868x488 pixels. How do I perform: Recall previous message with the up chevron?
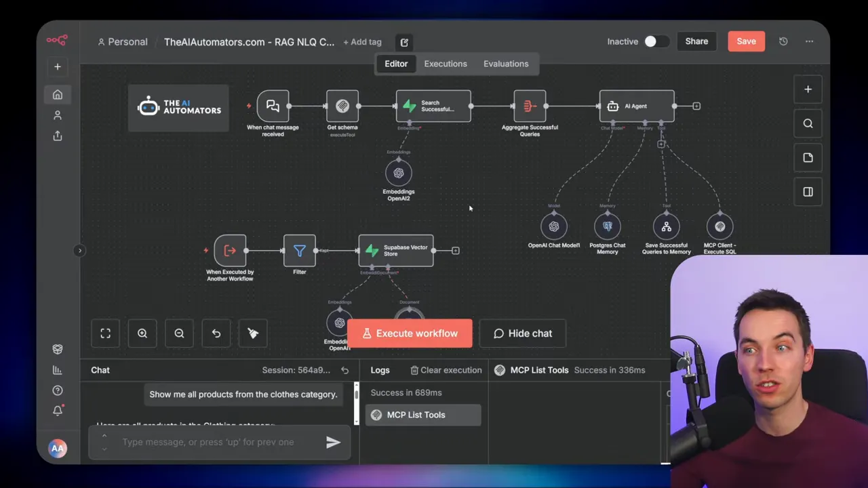[x=104, y=436]
